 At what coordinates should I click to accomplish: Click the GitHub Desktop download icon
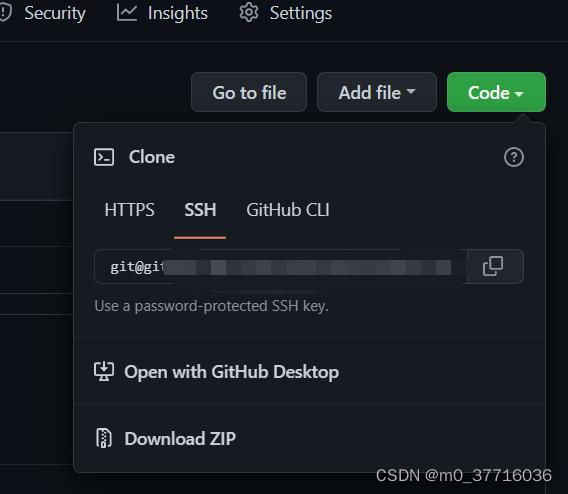[104, 371]
